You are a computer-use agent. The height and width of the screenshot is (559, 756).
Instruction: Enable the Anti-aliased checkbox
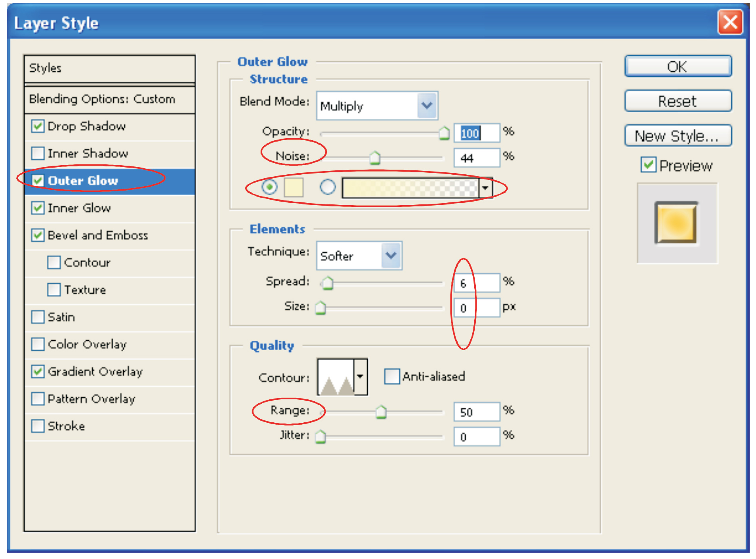[391, 376]
